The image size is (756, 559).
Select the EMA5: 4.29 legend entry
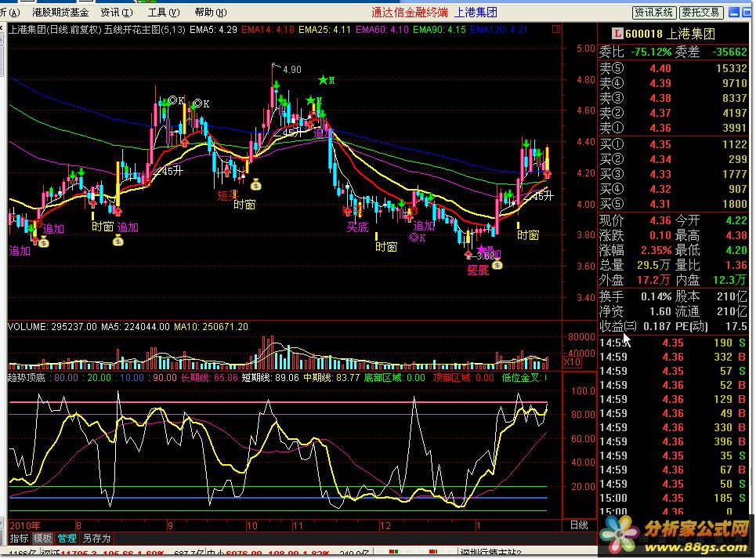213,30
